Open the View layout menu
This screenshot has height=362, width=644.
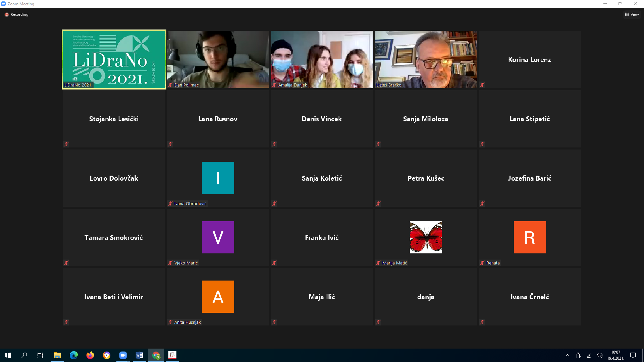[x=632, y=14]
